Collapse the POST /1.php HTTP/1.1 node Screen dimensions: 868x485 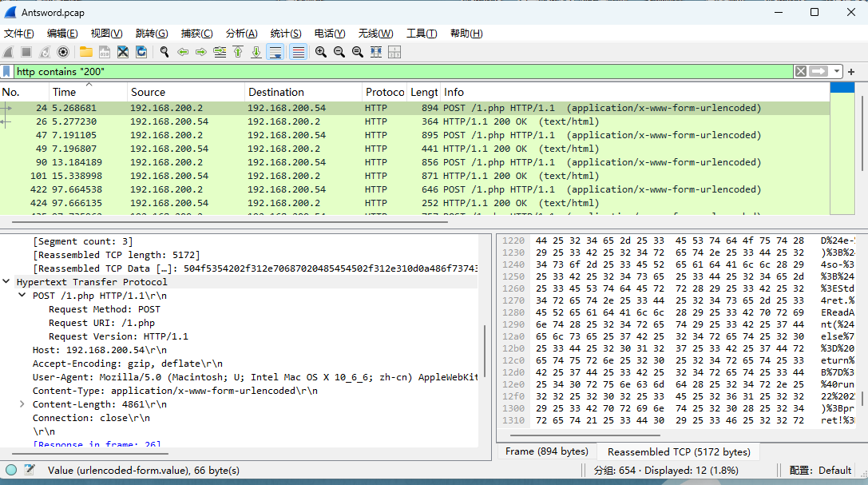22,295
